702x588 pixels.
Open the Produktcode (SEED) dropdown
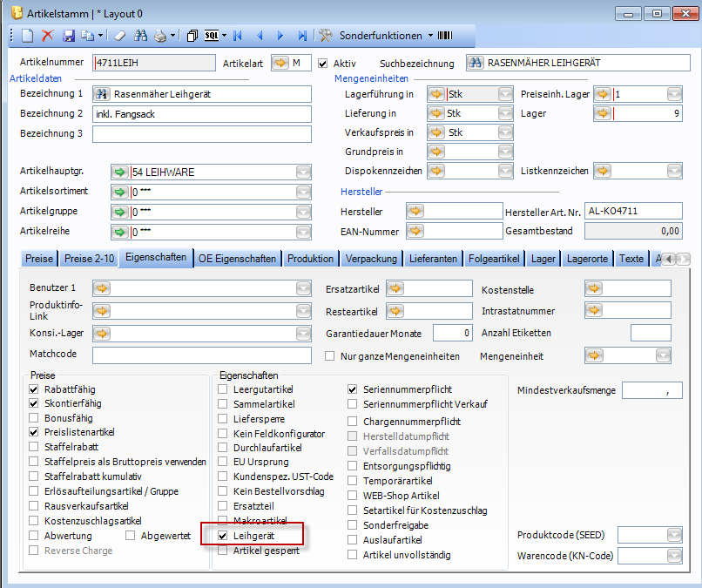point(675,534)
